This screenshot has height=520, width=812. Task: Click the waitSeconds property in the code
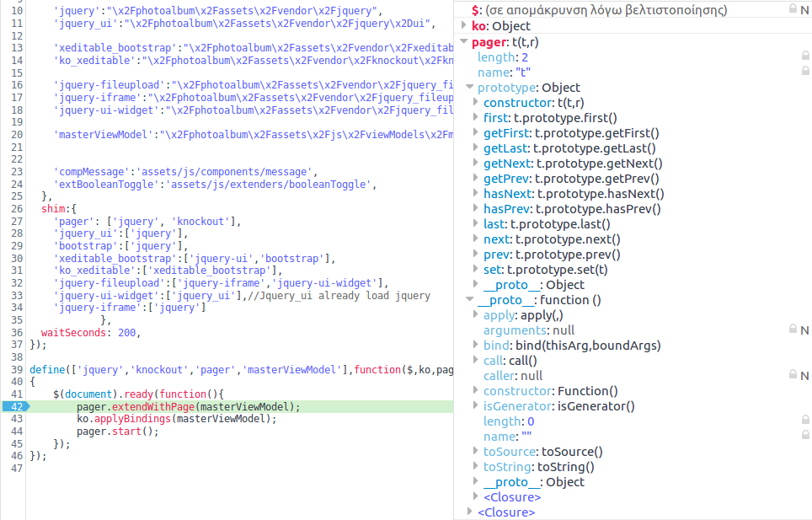pyautogui.click(x=73, y=333)
